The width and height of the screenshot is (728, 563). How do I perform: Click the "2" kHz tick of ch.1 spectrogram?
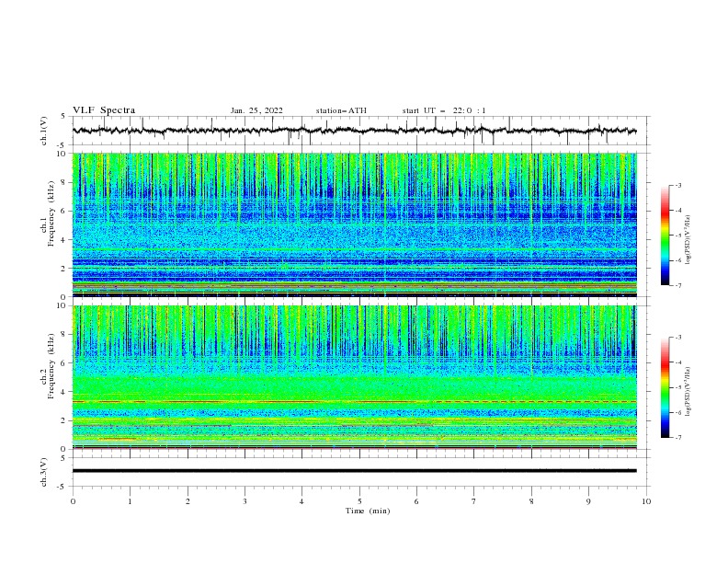65,268
